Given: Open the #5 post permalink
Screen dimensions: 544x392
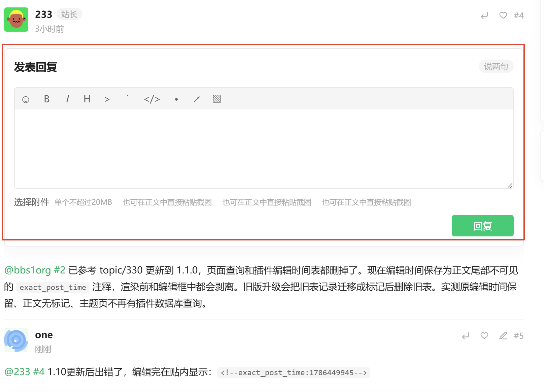Looking at the screenshot, I should coord(519,336).
